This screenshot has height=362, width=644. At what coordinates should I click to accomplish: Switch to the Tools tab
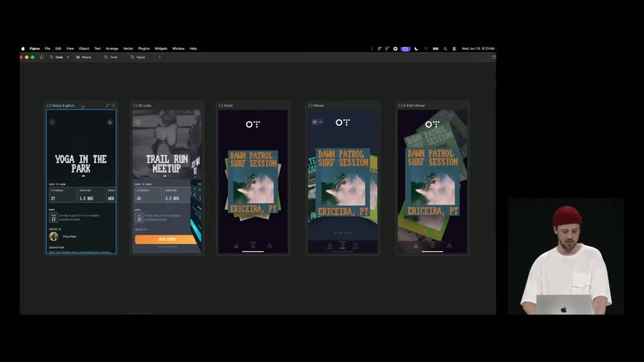(x=111, y=57)
